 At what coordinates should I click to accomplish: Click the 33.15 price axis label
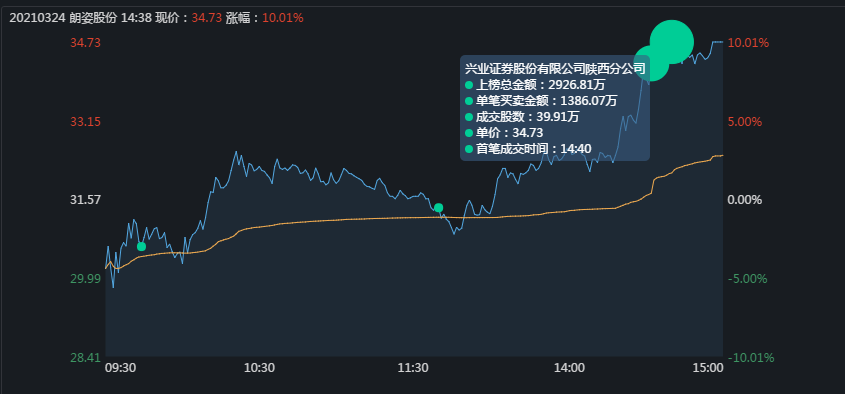tap(86, 122)
